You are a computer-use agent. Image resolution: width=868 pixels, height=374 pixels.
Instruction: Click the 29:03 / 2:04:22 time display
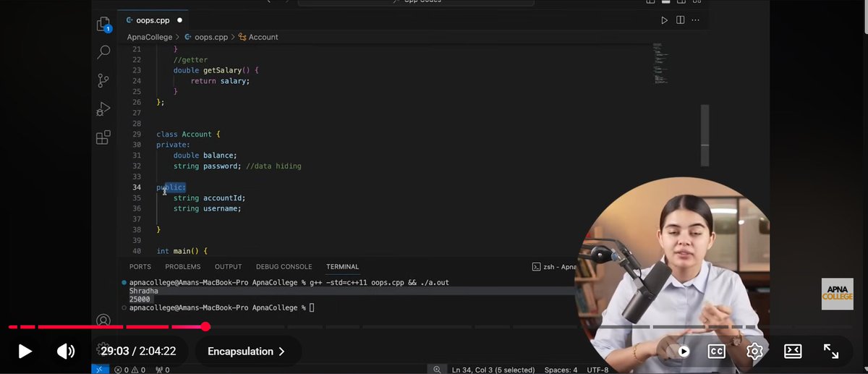(x=138, y=352)
